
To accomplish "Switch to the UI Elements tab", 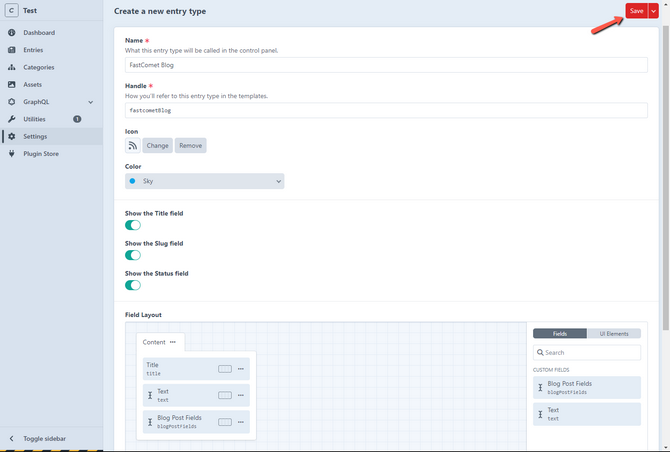I will (614, 333).
